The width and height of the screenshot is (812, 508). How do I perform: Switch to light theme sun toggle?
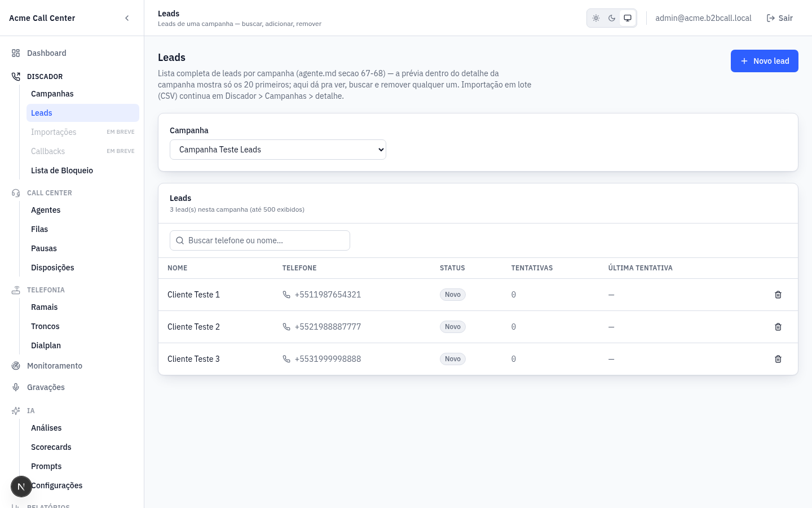click(596, 18)
